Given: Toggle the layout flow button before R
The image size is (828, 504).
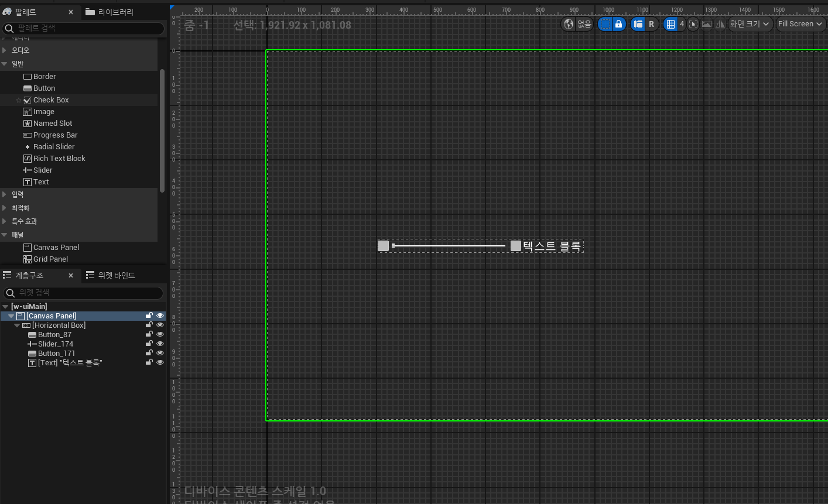Looking at the screenshot, I should click(638, 24).
